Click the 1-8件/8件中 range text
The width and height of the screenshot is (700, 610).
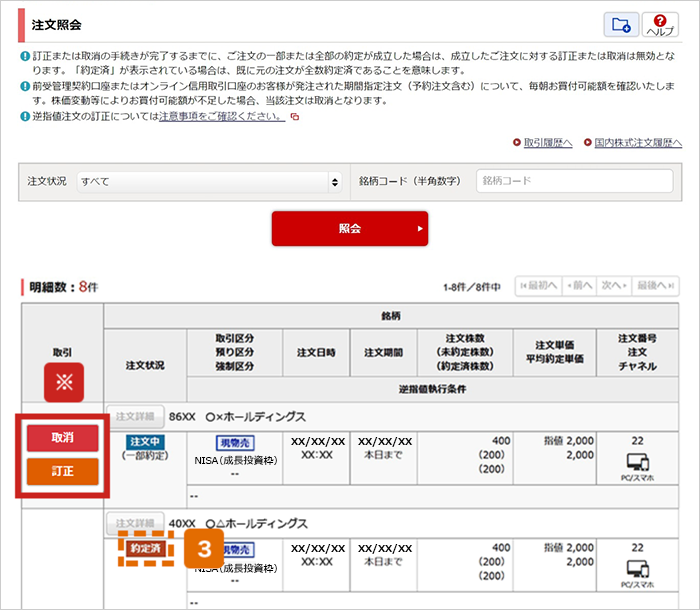pyautogui.click(x=472, y=287)
